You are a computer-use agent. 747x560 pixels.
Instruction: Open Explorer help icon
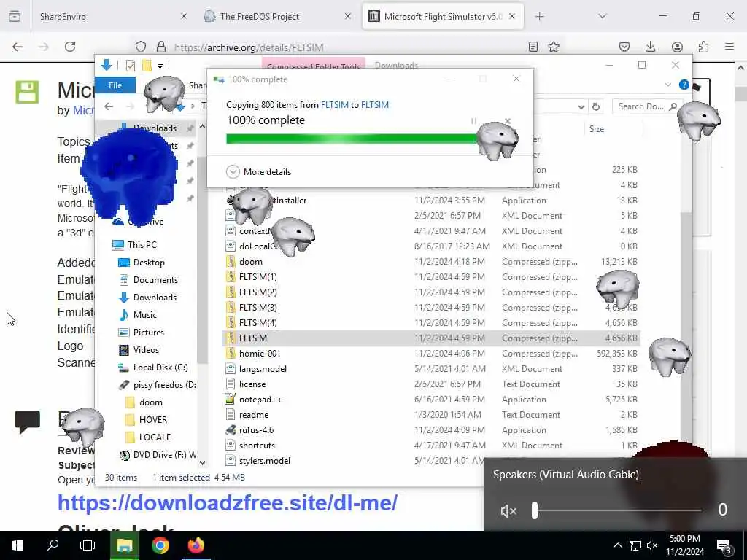click(x=684, y=85)
